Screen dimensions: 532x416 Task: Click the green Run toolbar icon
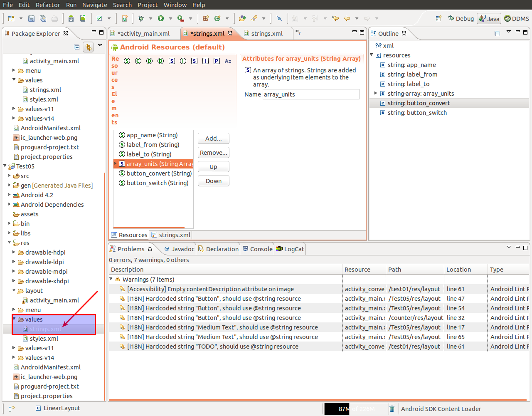pyautogui.click(x=161, y=18)
